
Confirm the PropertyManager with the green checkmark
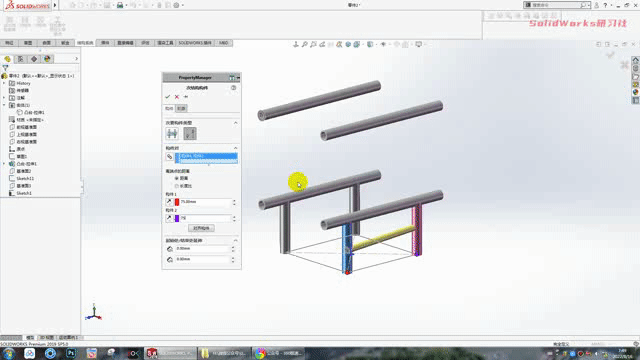point(167,97)
